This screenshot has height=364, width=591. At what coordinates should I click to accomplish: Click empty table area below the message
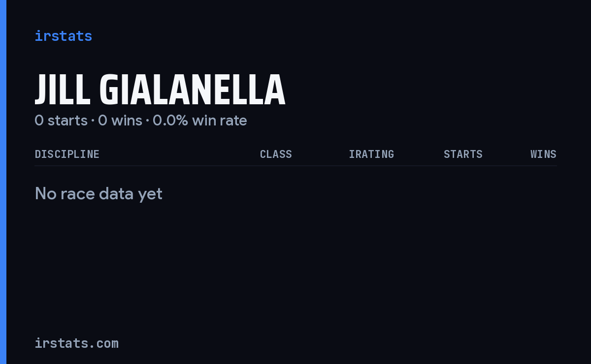(295, 256)
